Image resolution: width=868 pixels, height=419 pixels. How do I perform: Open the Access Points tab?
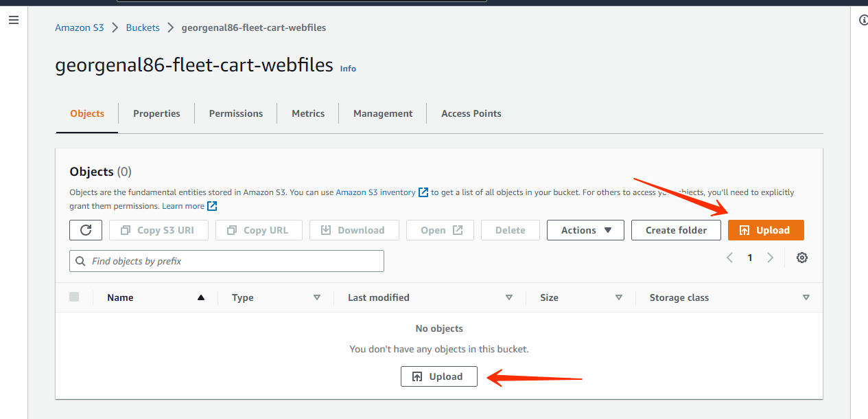(x=471, y=113)
